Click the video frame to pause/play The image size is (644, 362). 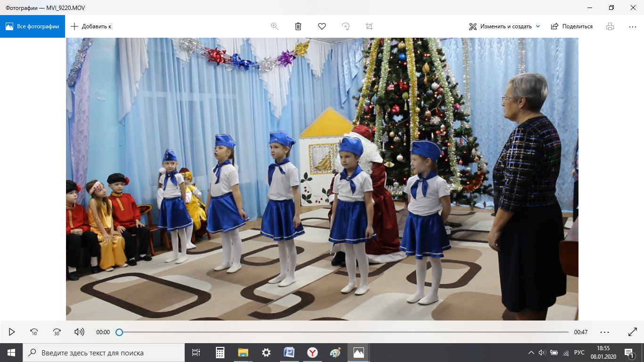[x=322, y=179]
